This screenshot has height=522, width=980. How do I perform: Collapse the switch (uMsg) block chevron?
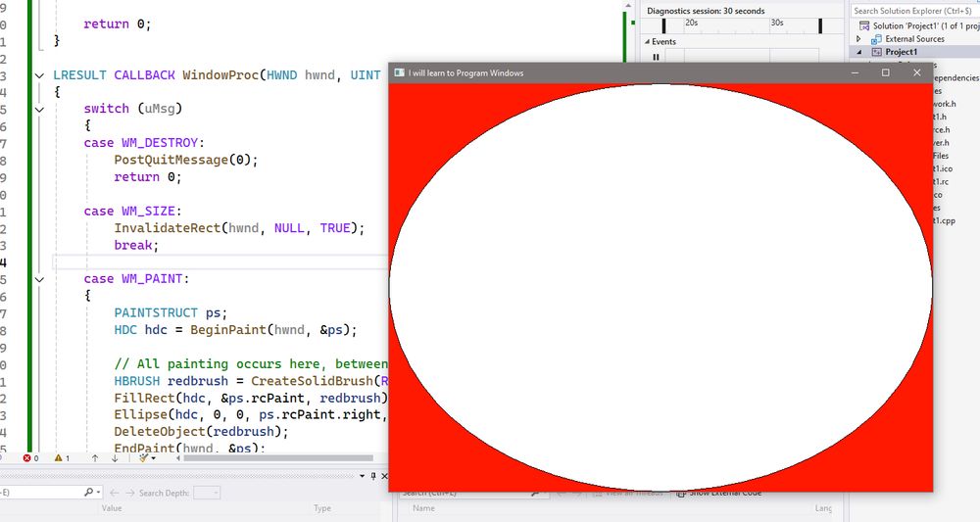coord(39,110)
